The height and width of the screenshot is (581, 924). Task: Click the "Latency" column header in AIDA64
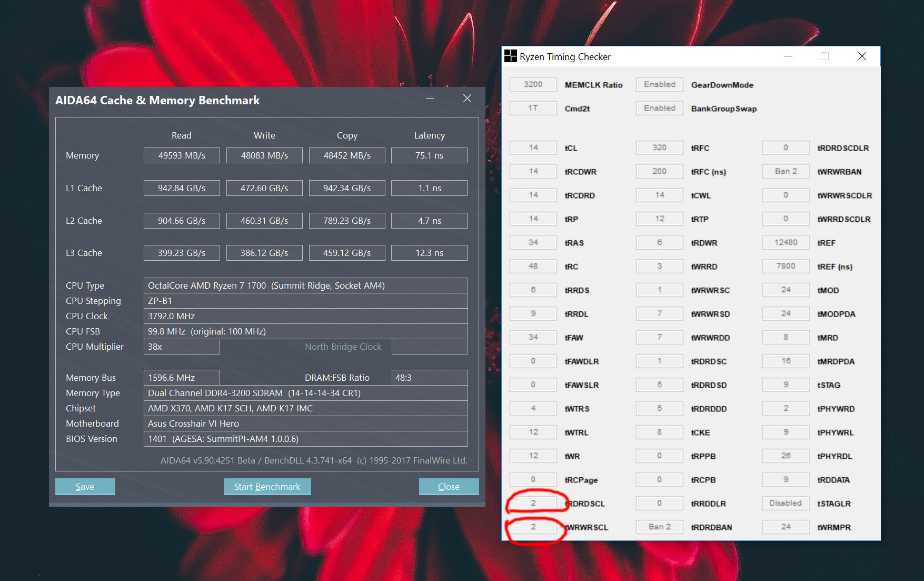click(430, 135)
